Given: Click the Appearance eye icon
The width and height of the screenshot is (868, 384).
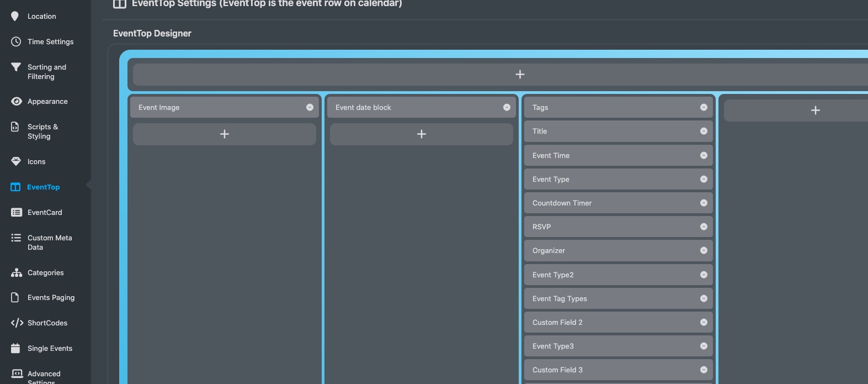Looking at the screenshot, I should pyautogui.click(x=16, y=101).
